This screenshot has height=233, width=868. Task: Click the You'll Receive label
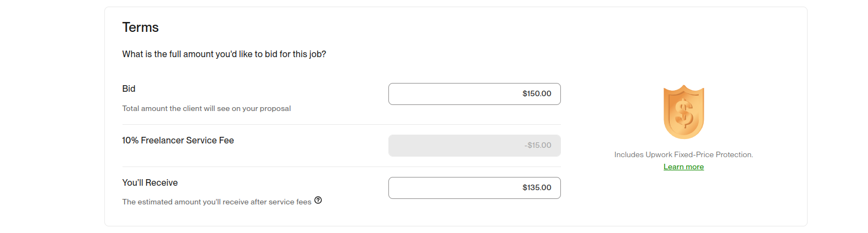(x=150, y=183)
